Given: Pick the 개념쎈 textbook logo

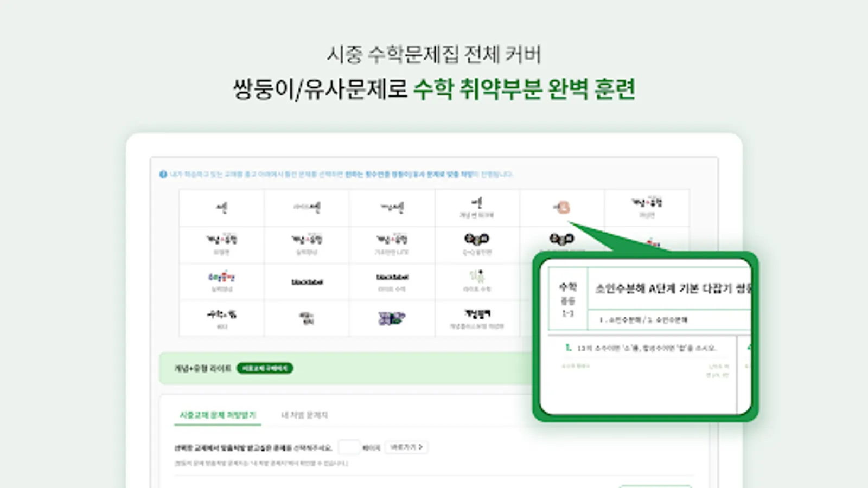Looking at the screenshot, I should pos(392,208).
